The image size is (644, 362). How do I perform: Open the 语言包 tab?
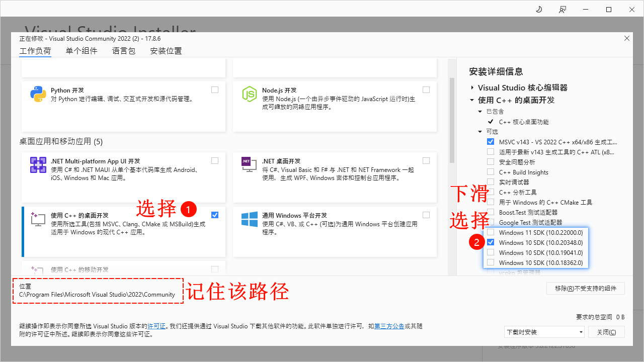[123, 50]
